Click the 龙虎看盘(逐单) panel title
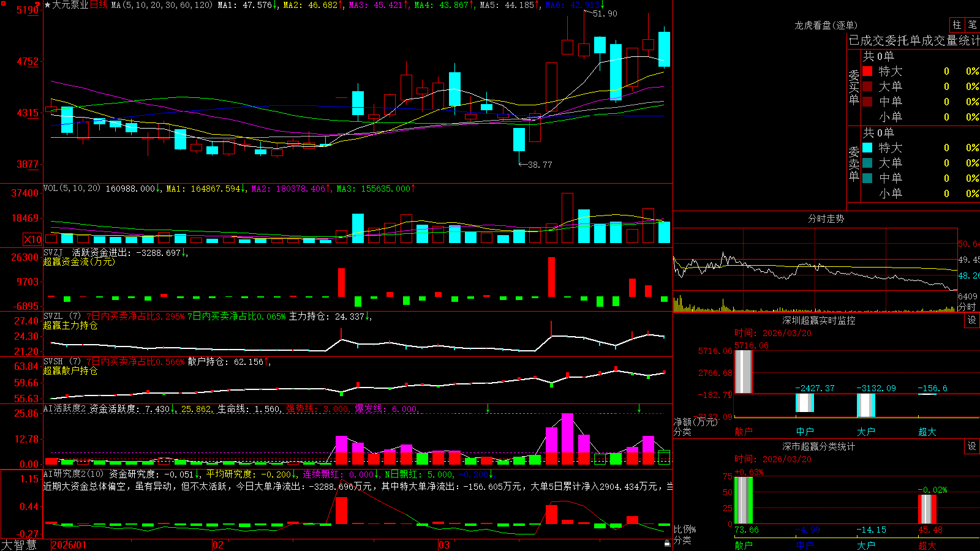The height and width of the screenshot is (551, 980). coord(826,25)
